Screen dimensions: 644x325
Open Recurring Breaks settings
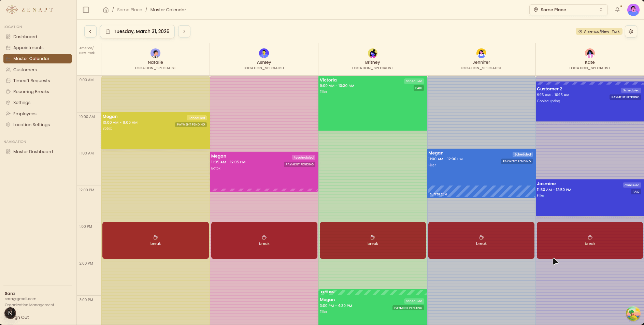tap(31, 91)
